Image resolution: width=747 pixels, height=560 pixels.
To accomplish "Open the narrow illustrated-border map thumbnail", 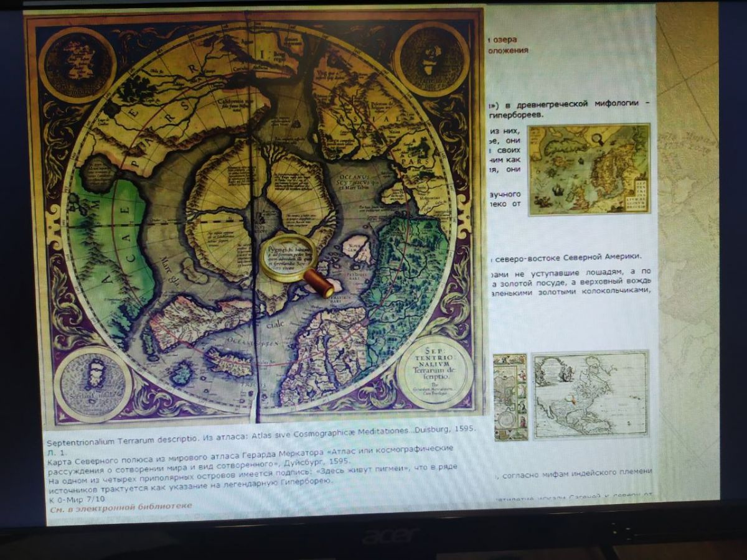I will click(510, 396).
